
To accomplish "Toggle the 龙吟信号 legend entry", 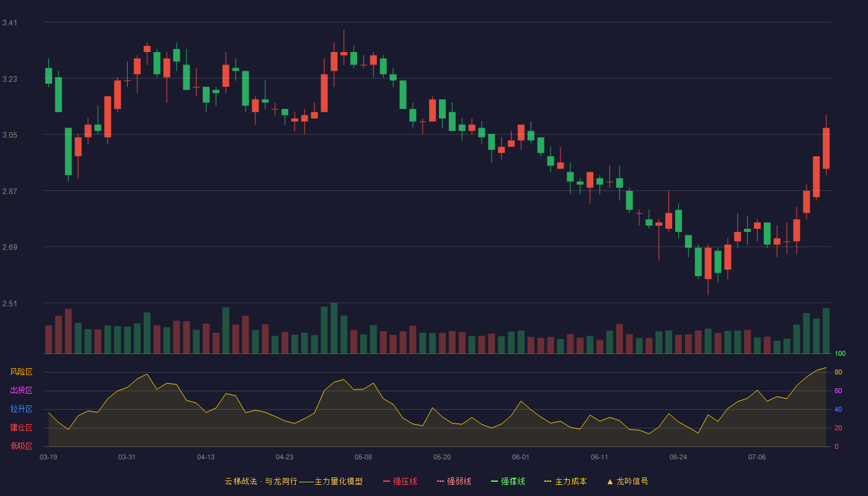I will coord(627,481).
